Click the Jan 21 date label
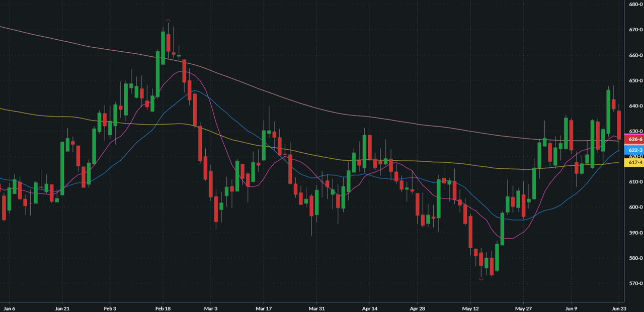Viewport: 644px width, 312px height. pyautogui.click(x=61, y=308)
